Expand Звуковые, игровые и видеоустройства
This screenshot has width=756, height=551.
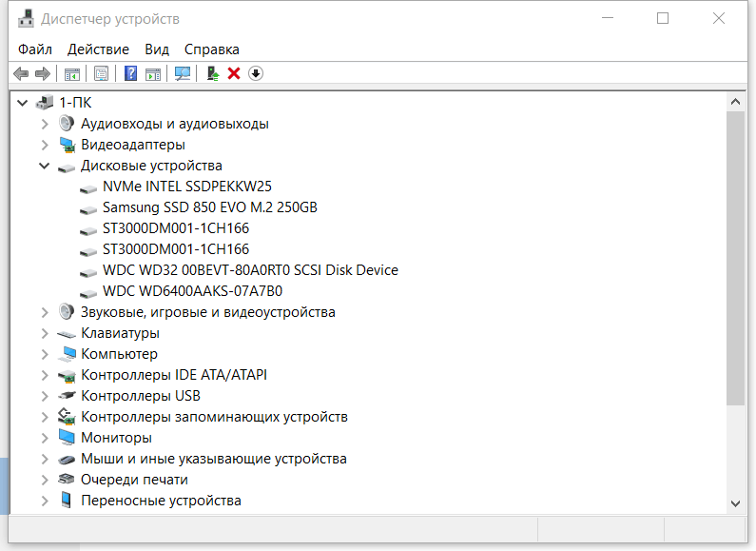[45, 312]
